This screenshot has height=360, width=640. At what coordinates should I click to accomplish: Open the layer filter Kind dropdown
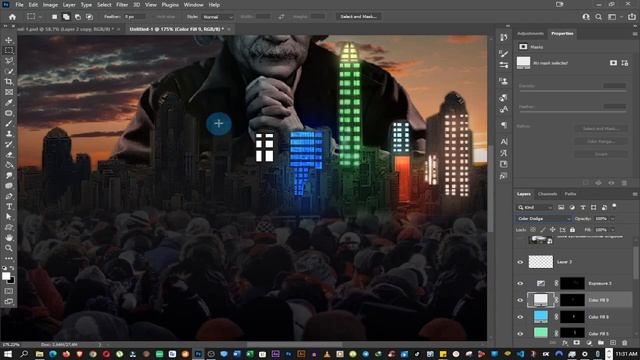click(x=535, y=207)
